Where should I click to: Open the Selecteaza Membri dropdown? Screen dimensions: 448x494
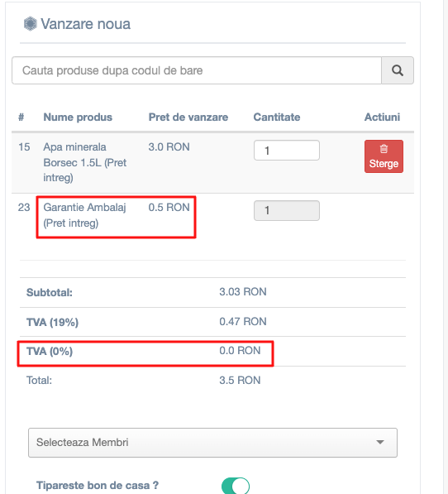pos(212,443)
